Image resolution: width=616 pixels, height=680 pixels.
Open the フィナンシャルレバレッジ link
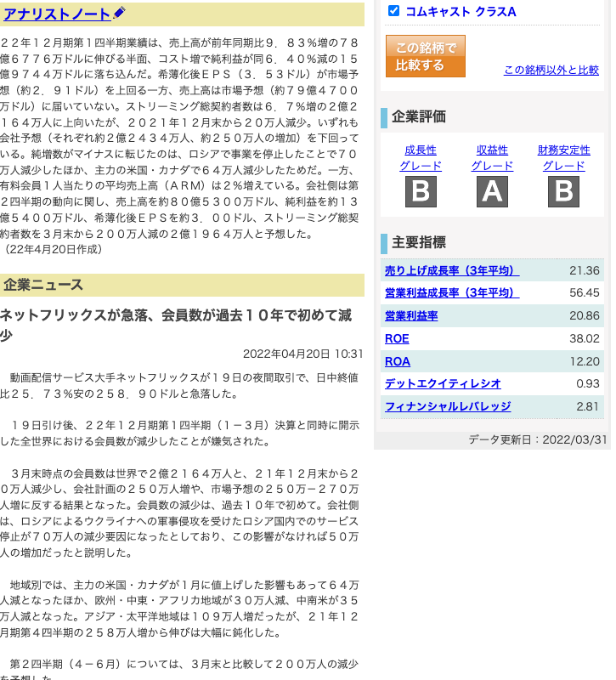448,407
